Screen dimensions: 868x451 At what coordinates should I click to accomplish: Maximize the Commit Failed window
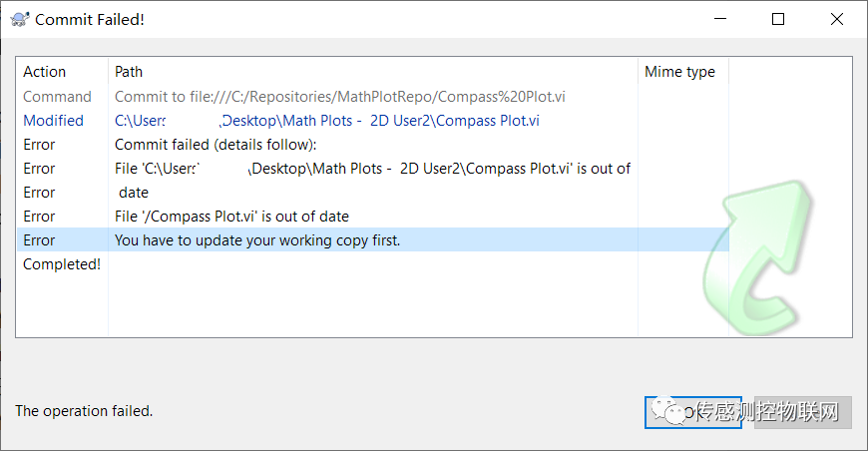click(x=778, y=19)
